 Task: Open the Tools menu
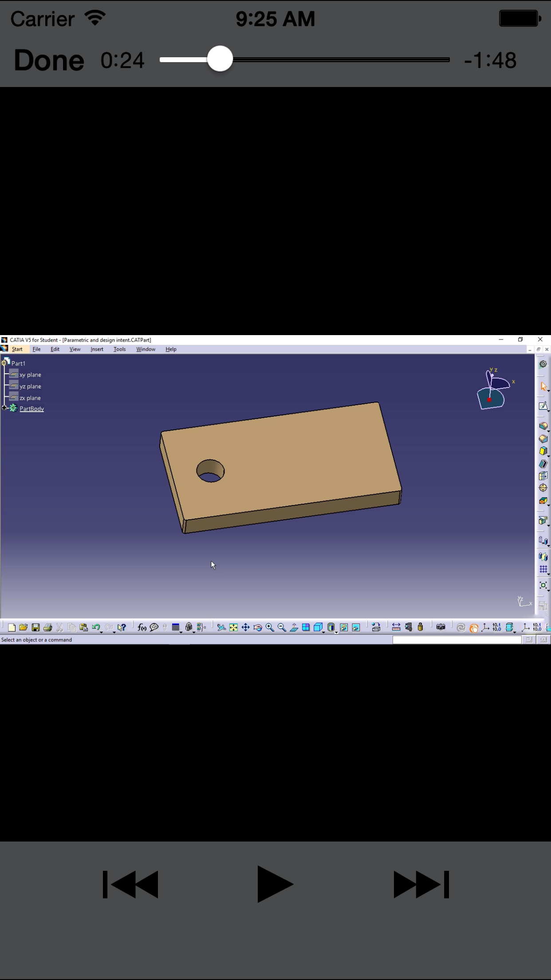(x=119, y=349)
